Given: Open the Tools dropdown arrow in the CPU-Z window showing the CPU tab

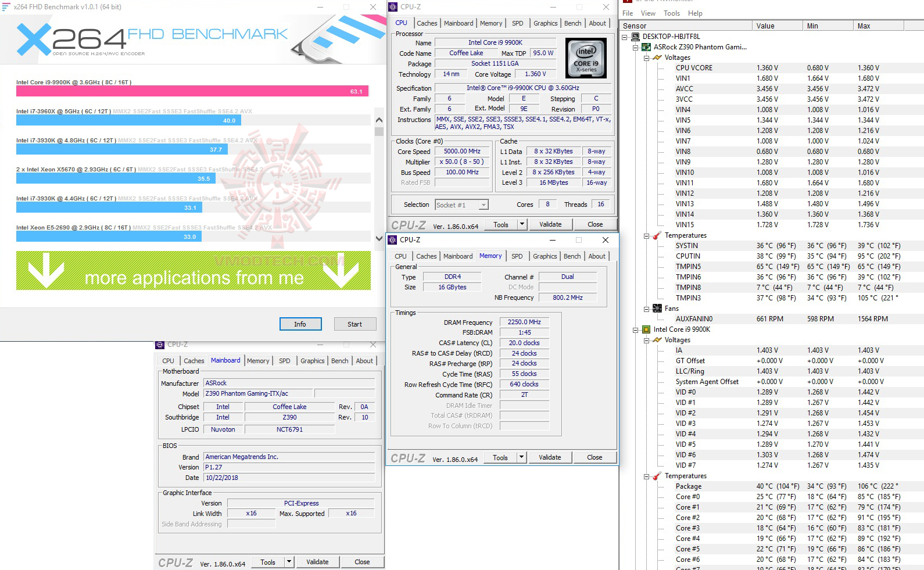Looking at the screenshot, I should (522, 224).
